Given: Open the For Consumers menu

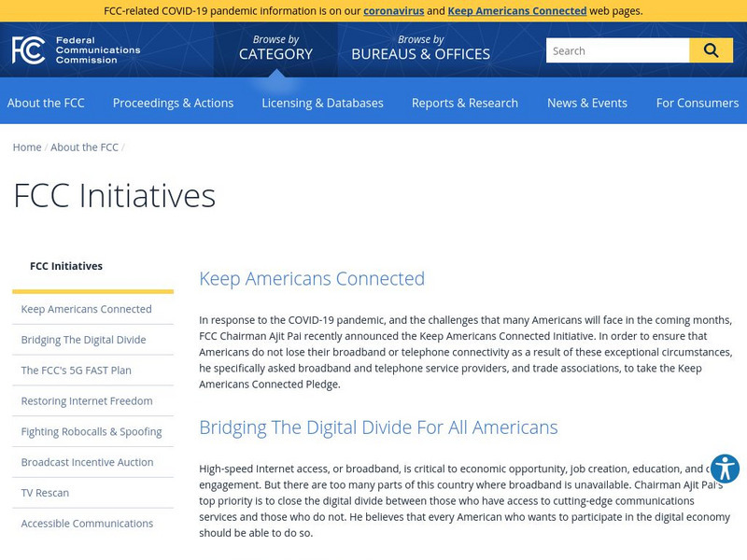Looking at the screenshot, I should (x=697, y=103).
